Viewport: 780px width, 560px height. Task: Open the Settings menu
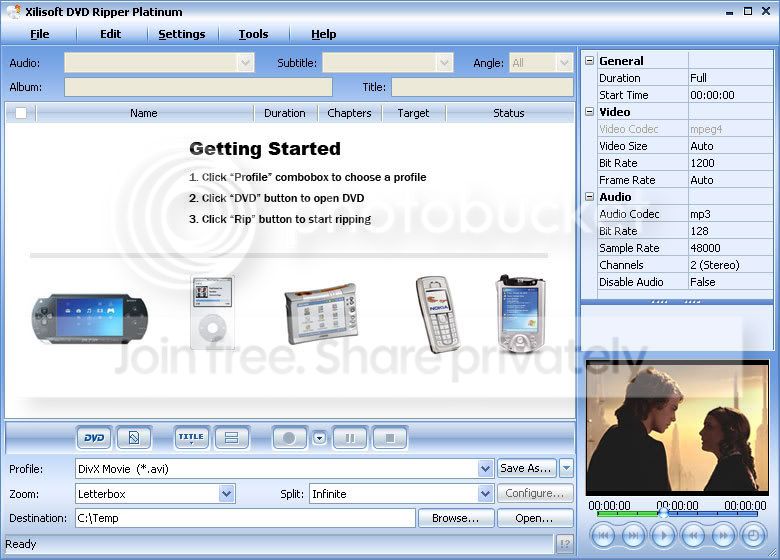click(x=182, y=34)
